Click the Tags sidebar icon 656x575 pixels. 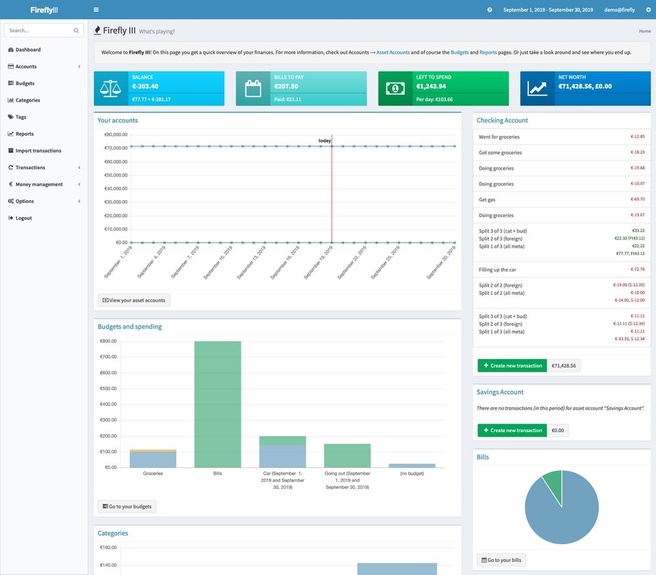pos(10,117)
